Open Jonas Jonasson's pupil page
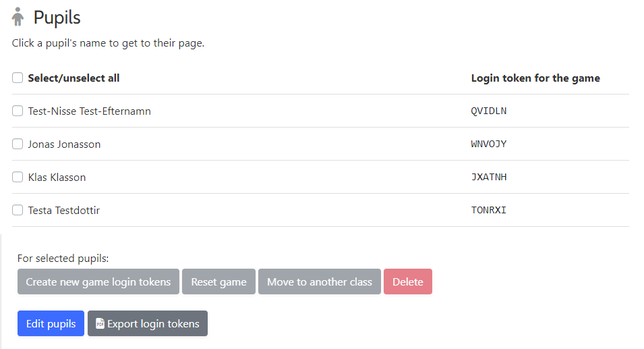 coord(64,144)
